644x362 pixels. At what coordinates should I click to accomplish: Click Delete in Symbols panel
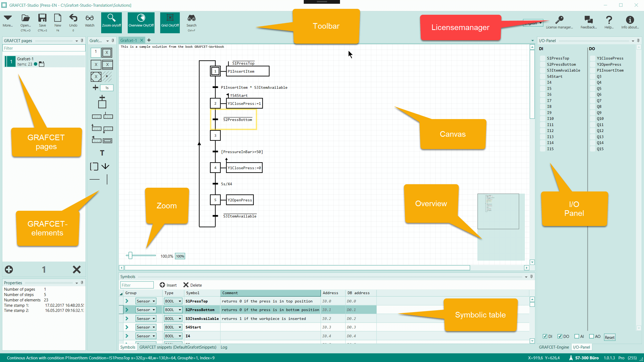click(x=193, y=285)
